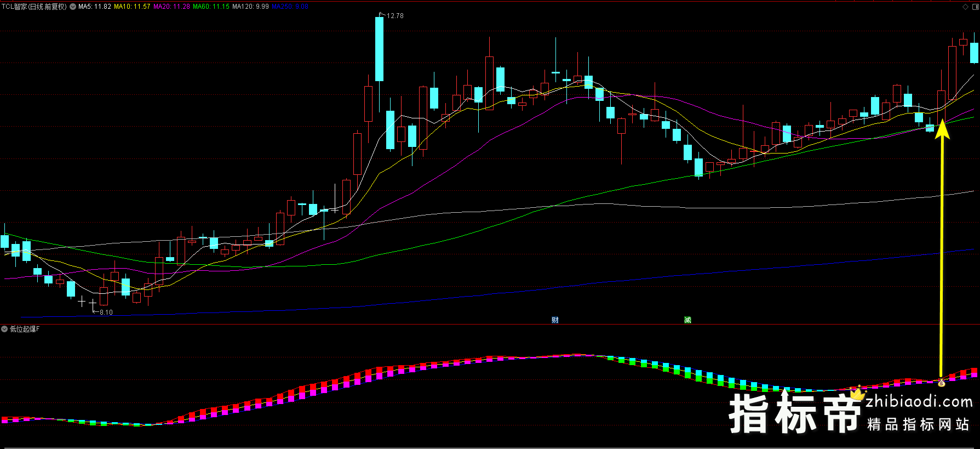Screen dimensions: 980x449
Task: Click the MA5: 11.82 label
Action: (x=95, y=7)
